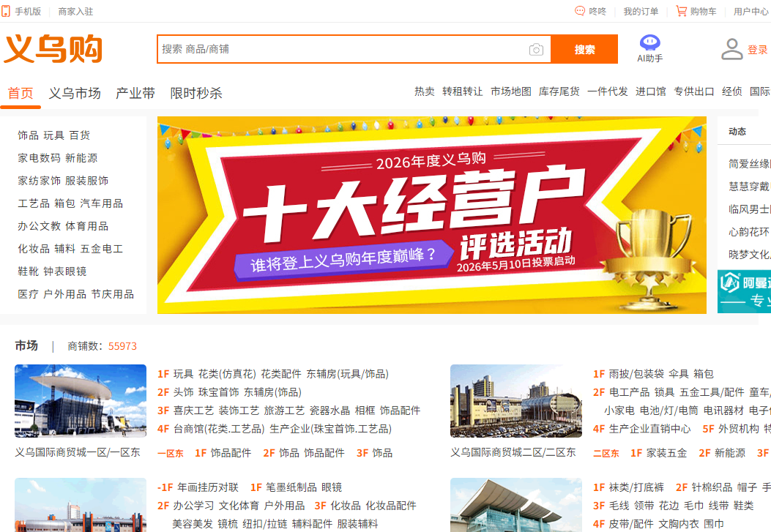Viewport: 771px width, 532px height.
Task: Select 家纺家饰 category
Action: coord(39,180)
